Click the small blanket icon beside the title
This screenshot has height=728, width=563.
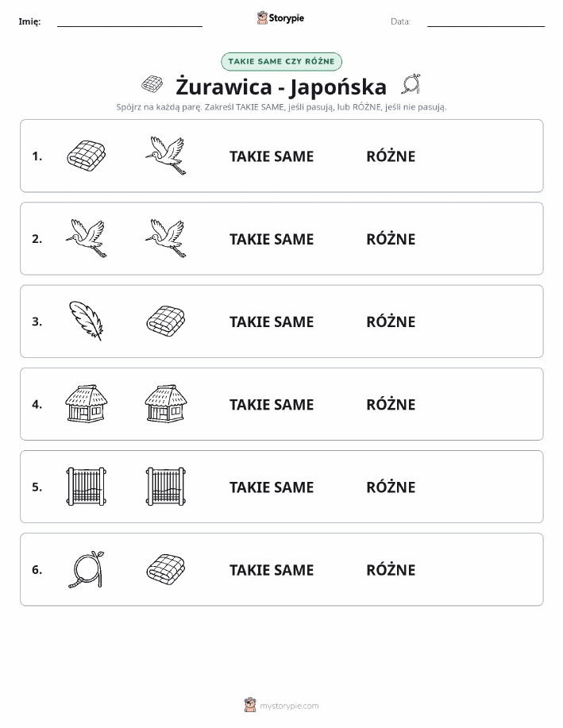click(x=152, y=84)
